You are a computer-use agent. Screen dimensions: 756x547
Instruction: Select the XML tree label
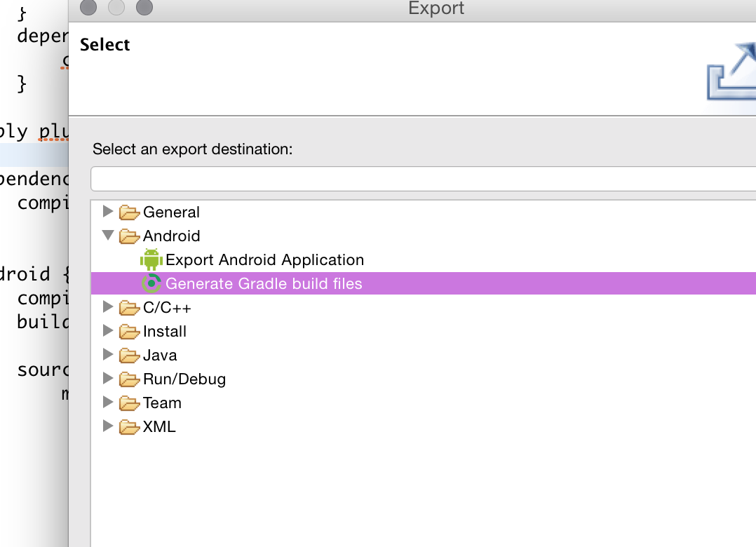click(159, 426)
